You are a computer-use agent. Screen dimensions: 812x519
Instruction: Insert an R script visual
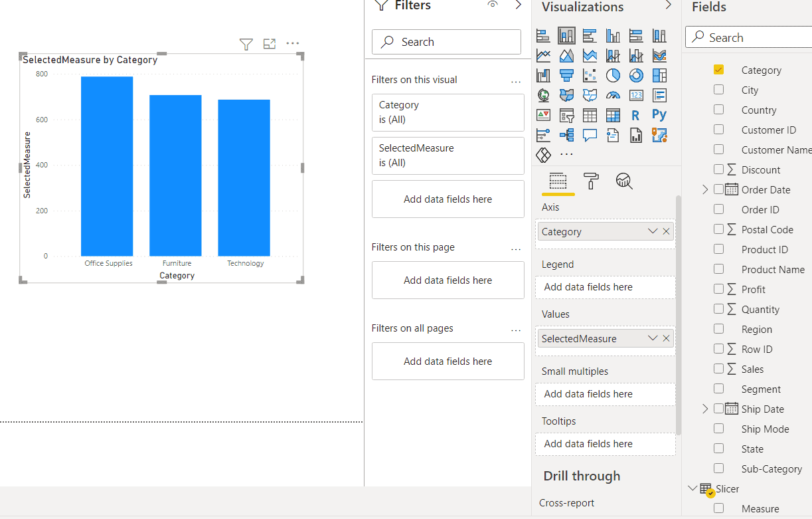(636, 115)
